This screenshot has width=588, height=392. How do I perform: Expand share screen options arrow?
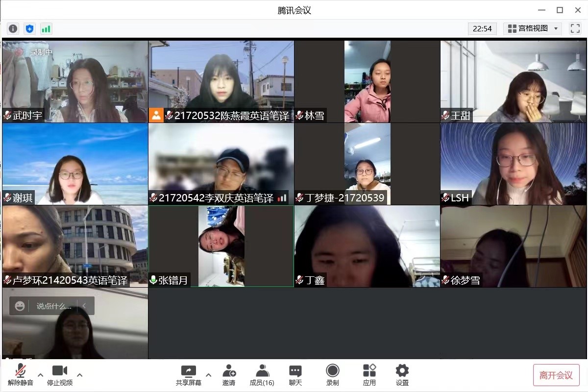click(x=208, y=375)
